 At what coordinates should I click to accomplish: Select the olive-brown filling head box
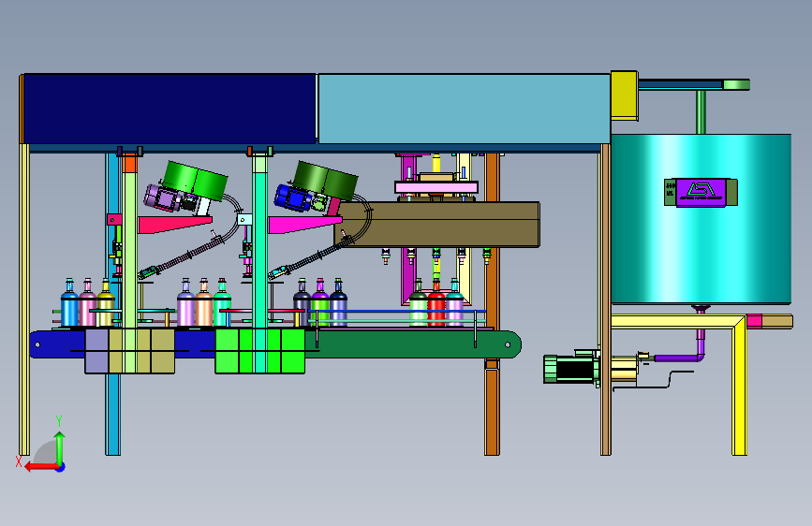(437, 225)
